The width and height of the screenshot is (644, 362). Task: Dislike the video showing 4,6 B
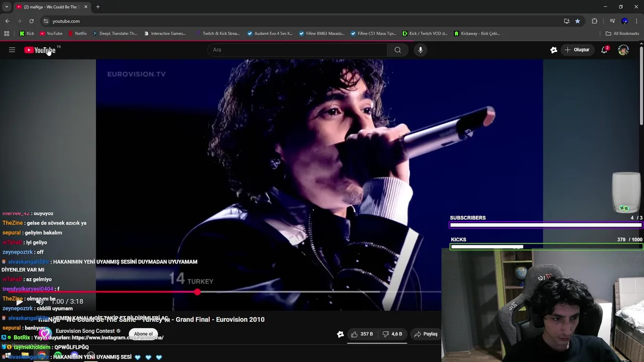pos(392,334)
